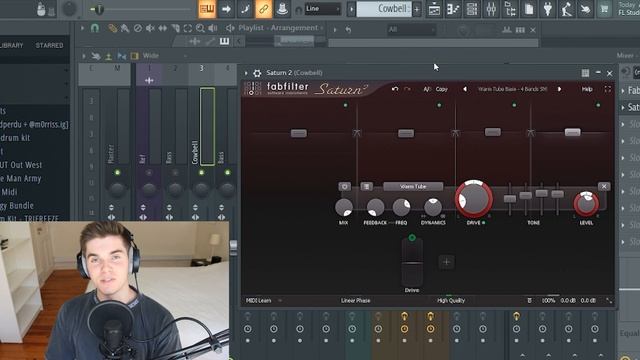Go to previous preset in Saturn 2
Viewport: 640px width, 360px height.
coord(465,89)
